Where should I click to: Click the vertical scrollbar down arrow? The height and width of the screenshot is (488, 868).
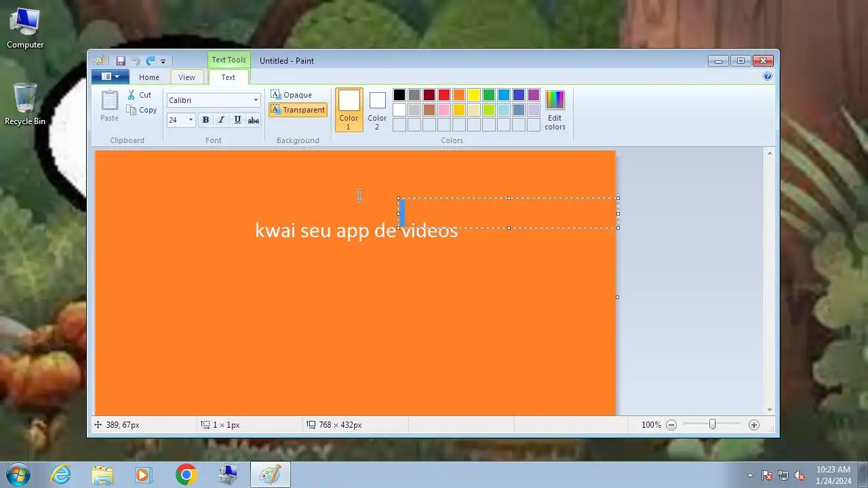(769, 410)
